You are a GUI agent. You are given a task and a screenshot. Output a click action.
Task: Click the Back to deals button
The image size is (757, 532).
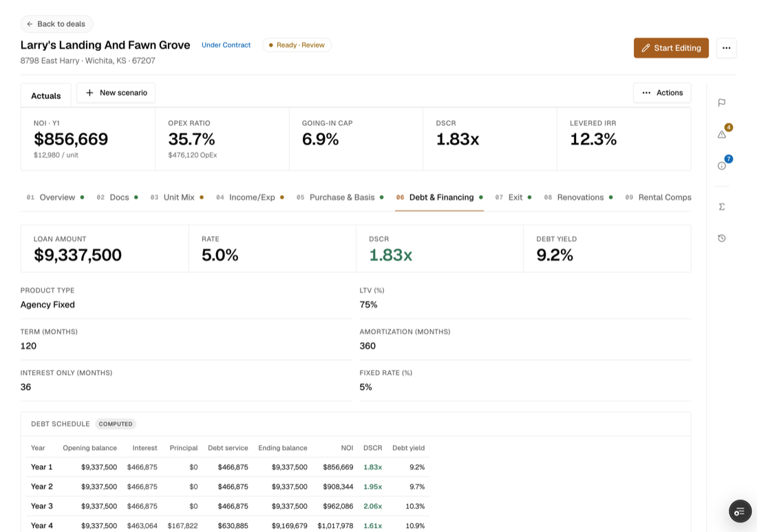[56, 23]
